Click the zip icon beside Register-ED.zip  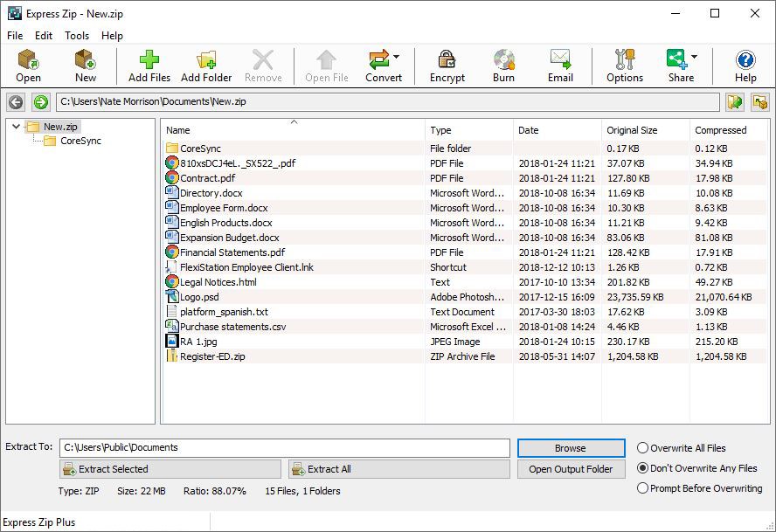pos(172,356)
